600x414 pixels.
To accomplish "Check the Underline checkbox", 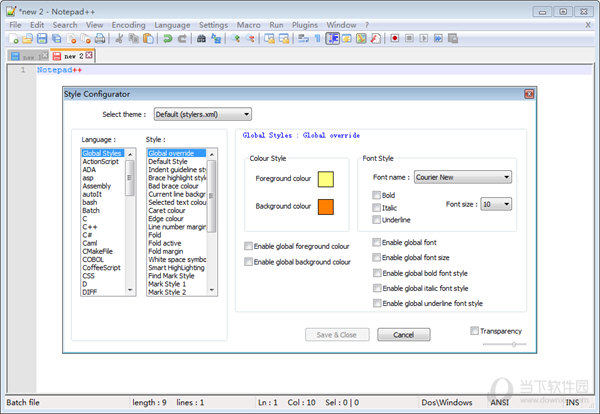I will (377, 220).
